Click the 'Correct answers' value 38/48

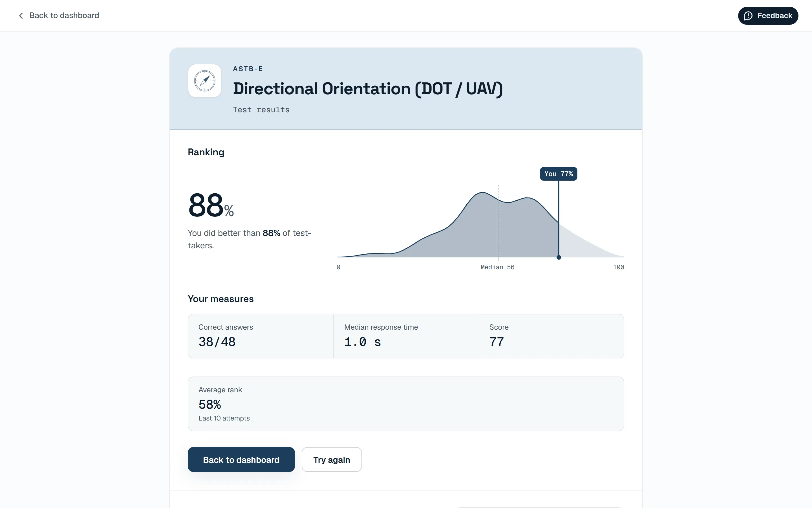click(217, 342)
